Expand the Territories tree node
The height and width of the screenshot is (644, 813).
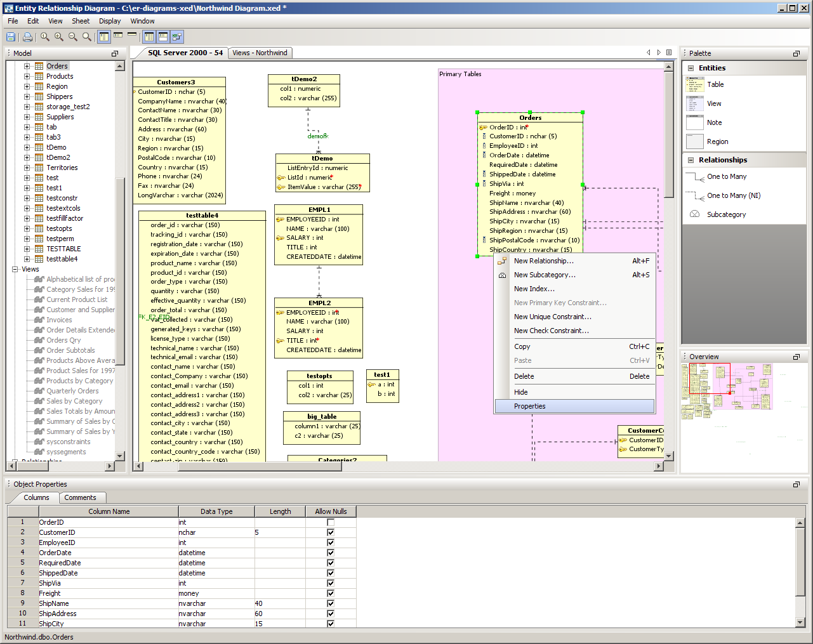tap(27, 168)
